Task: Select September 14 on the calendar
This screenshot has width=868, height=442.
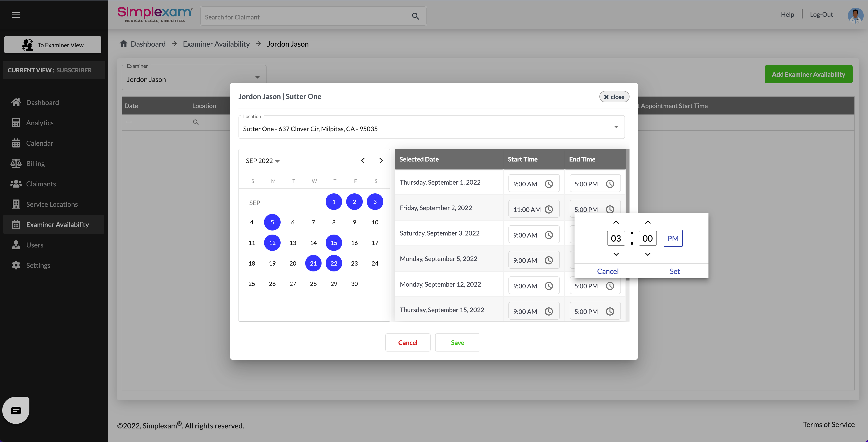Action: [313, 242]
